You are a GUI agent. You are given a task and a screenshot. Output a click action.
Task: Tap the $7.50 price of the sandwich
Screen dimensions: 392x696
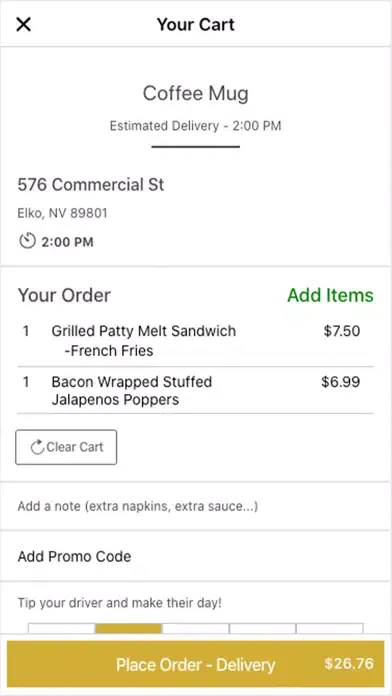342,331
